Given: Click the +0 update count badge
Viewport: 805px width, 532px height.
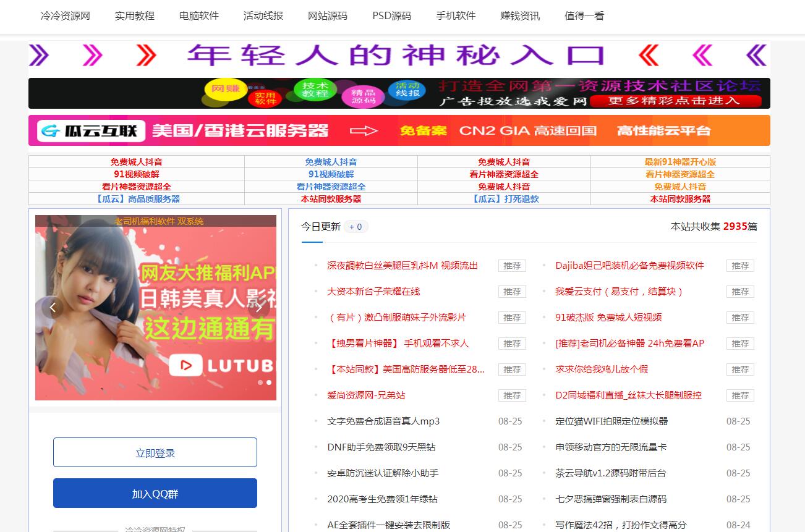Looking at the screenshot, I should [356, 227].
